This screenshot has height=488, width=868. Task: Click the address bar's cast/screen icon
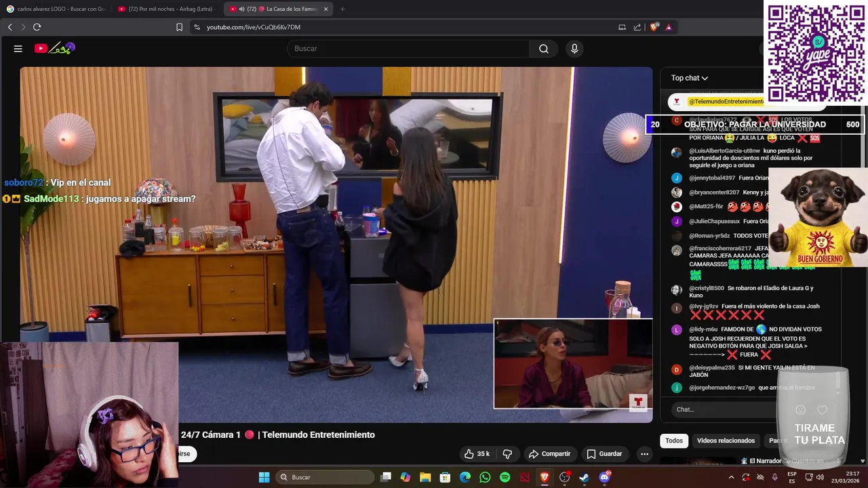point(622,27)
